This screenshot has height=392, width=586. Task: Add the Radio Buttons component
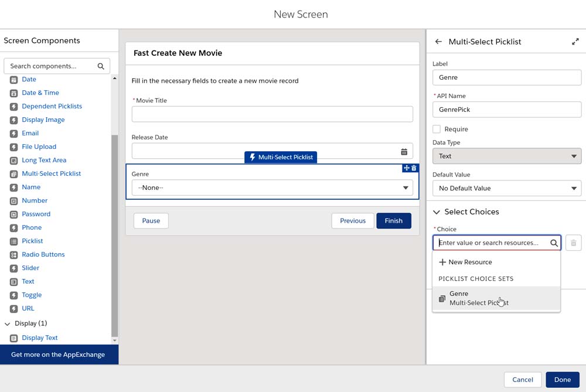coord(43,254)
